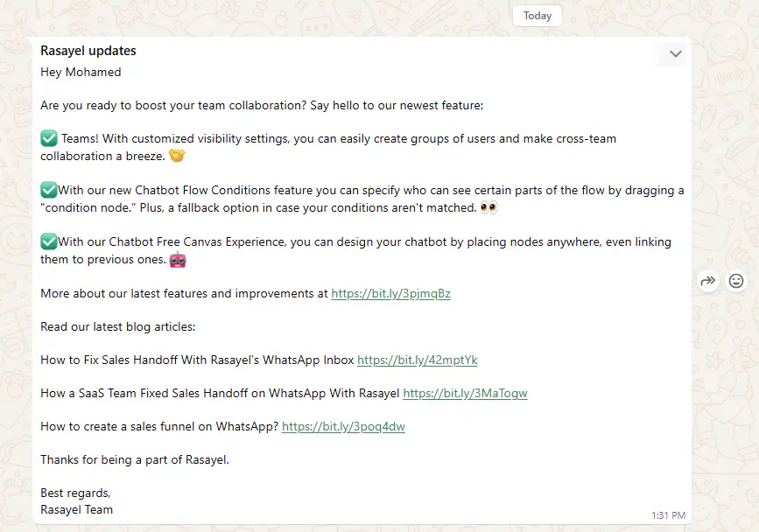
Task: Click the Hey Mohamed greeting text
Action: [x=81, y=72]
